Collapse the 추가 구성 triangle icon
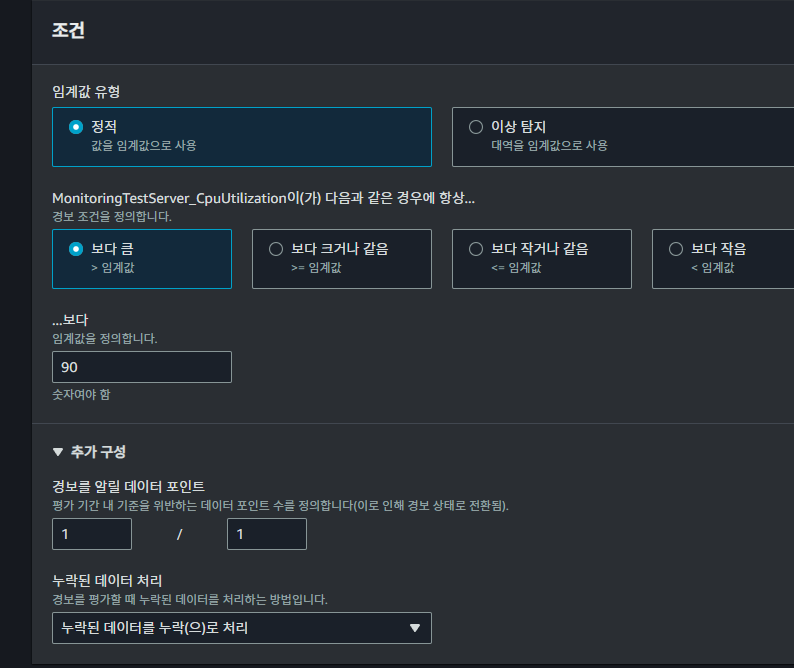The height and width of the screenshot is (668, 794). point(58,452)
